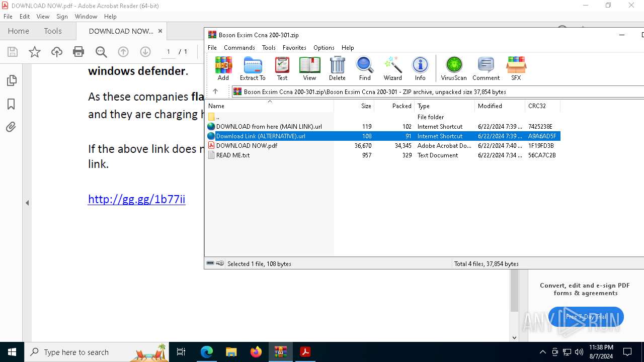644x362 pixels.
Task: Open the Wizard tool in WinRAR
Action: tap(392, 68)
